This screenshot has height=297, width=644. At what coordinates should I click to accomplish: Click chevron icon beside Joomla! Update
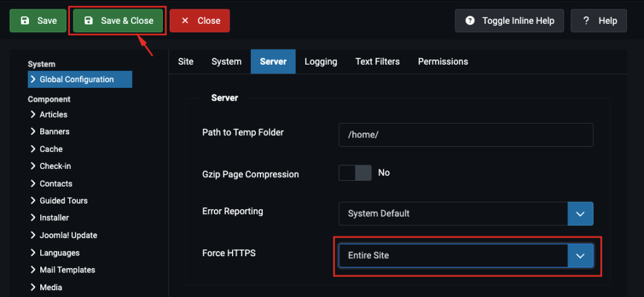point(33,235)
